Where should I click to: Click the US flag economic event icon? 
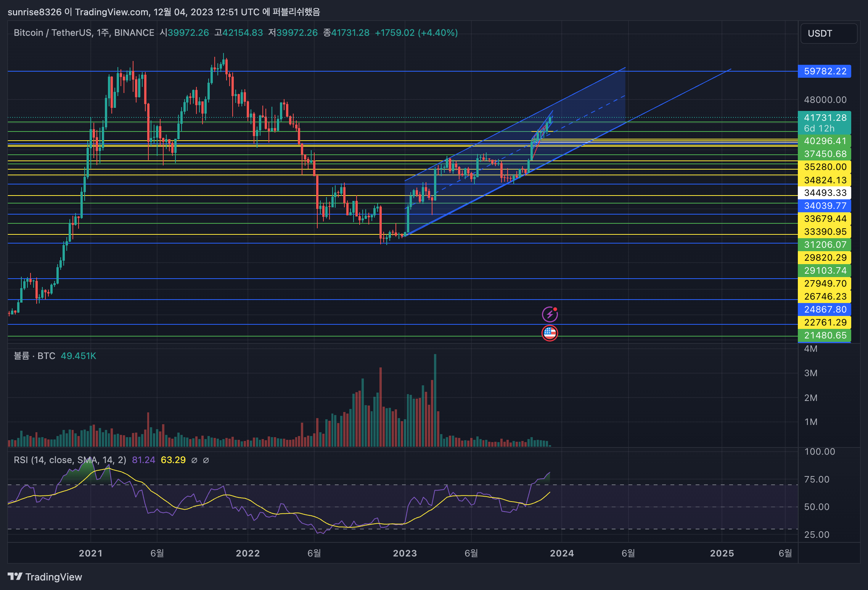pyautogui.click(x=550, y=333)
